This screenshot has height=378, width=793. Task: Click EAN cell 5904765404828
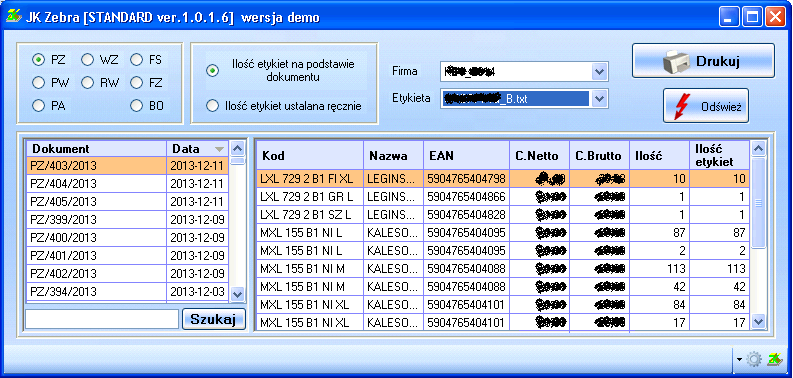pos(466,215)
